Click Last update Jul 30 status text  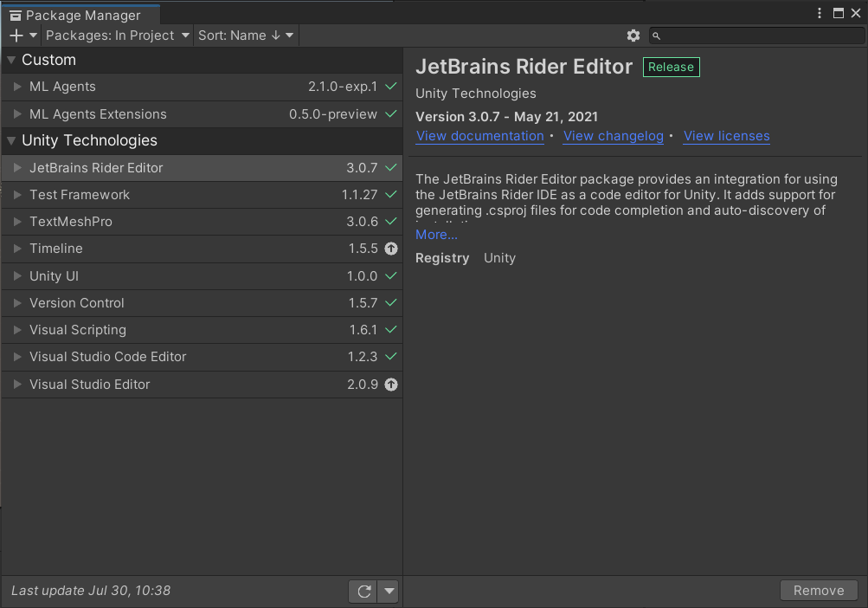[91, 591]
